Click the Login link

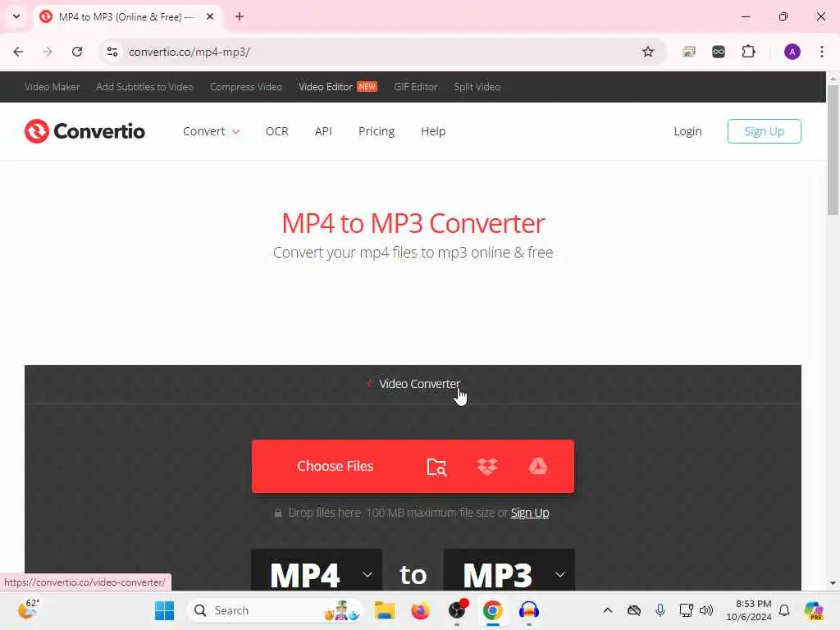688,131
